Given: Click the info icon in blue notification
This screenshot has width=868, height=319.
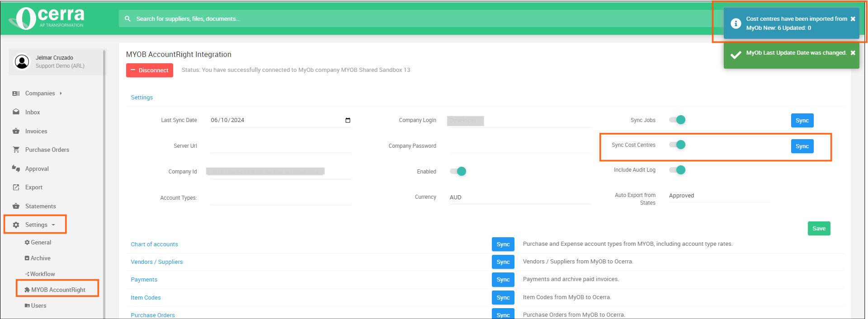Looking at the screenshot, I should point(736,23).
